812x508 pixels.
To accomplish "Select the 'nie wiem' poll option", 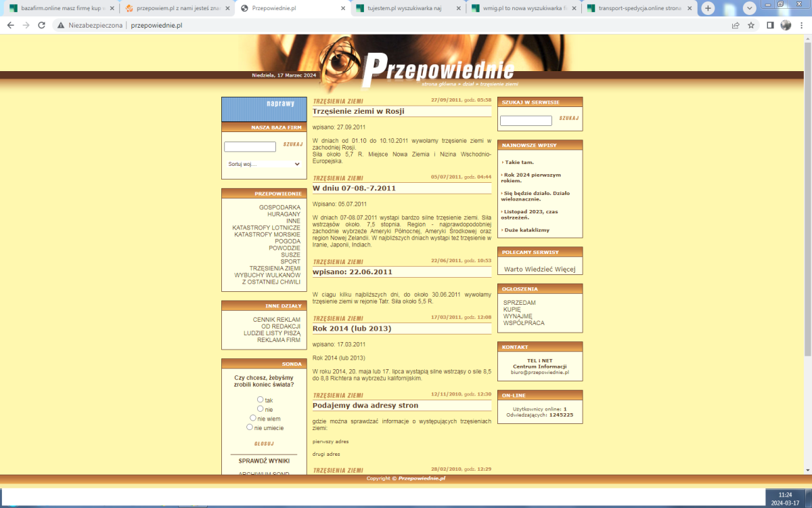I will 252,418.
